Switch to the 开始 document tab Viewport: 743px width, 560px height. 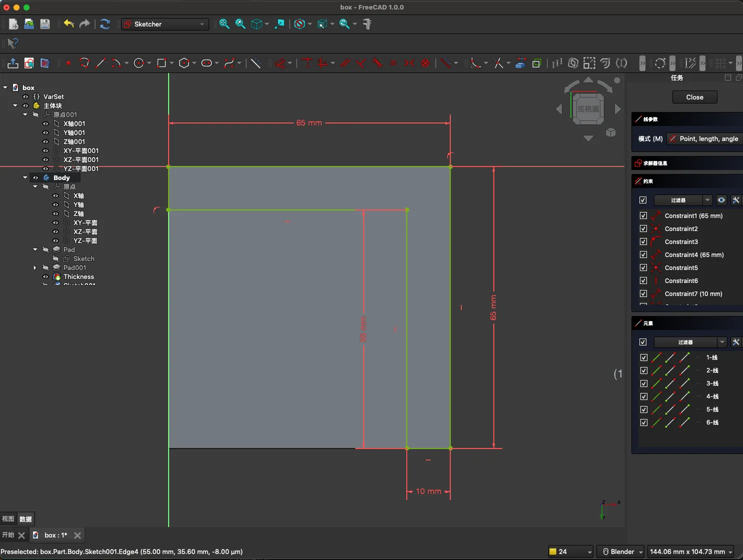(x=8, y=535)
